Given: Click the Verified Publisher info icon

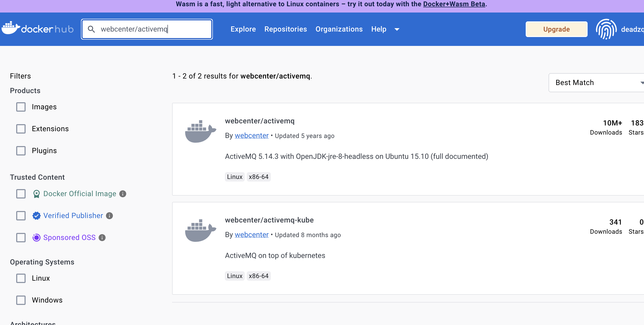Looking at the screenshot, I should [x=109, y=216].
